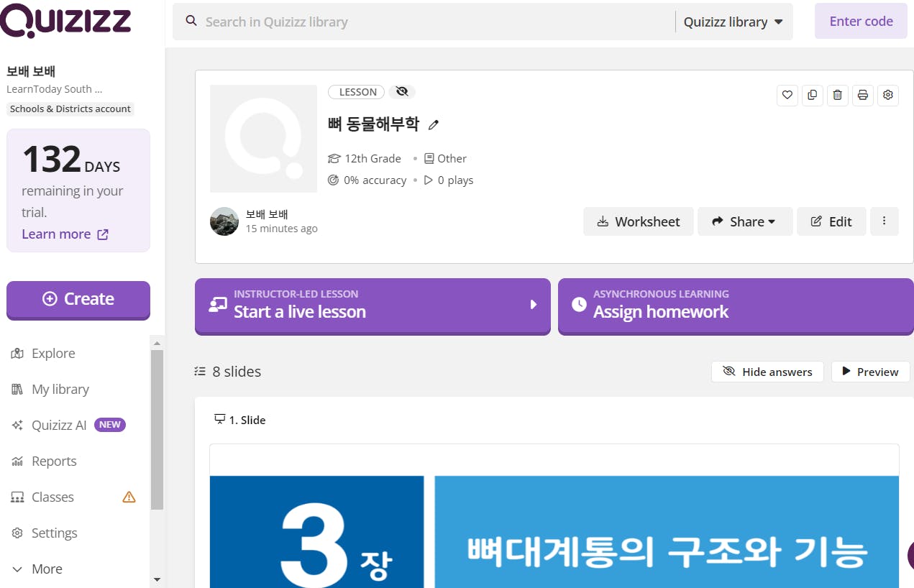
Task: Click the lesson title 뼈 동물해부학
Action: 373,124
